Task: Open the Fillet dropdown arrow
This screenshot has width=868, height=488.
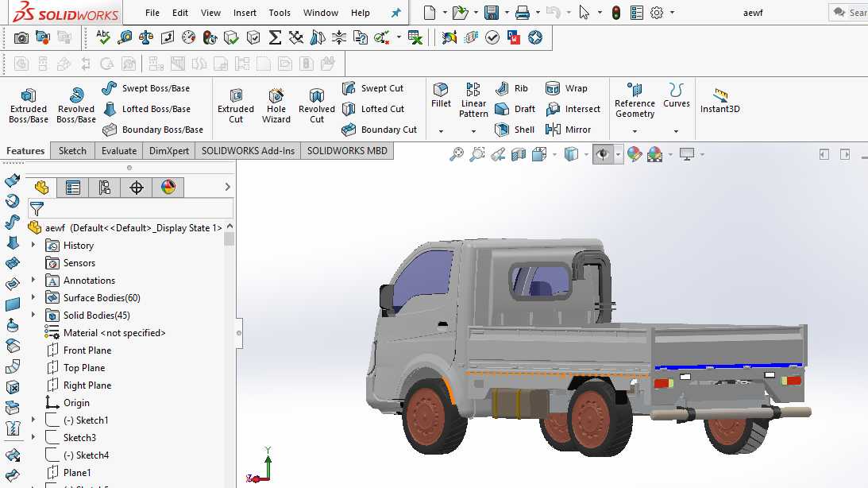Action: [442, 131]
